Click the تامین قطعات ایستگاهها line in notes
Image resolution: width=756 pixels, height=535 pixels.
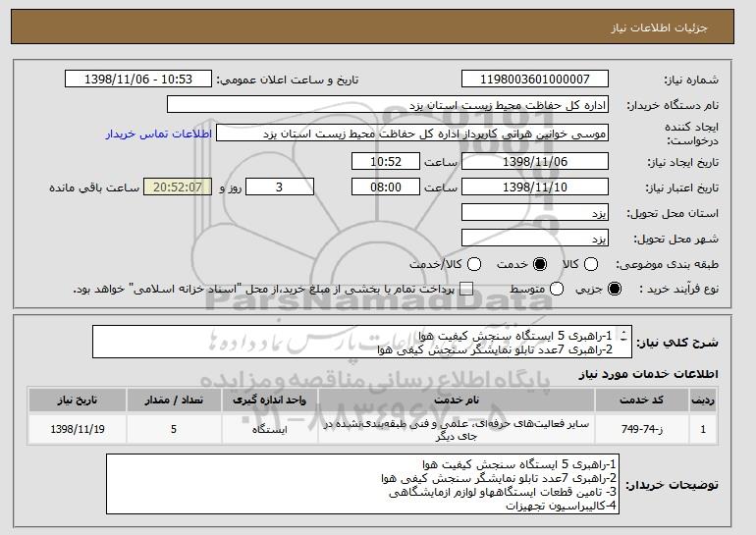503,492
